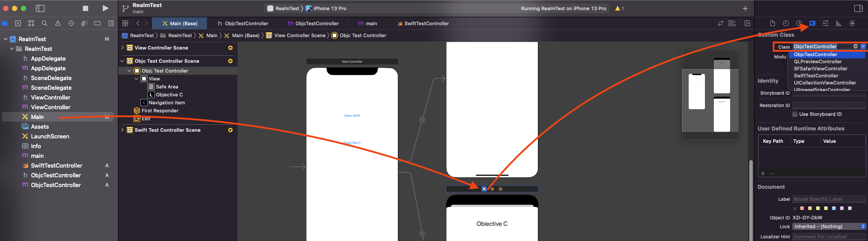Collapse the RealmTest project root
Screen dimensions: 868x241
[x=5, y=39]
